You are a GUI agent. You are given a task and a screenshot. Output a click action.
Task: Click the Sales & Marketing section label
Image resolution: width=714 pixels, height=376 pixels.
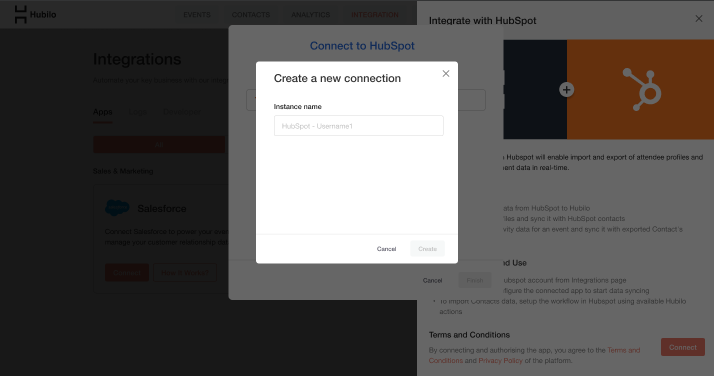123,171
